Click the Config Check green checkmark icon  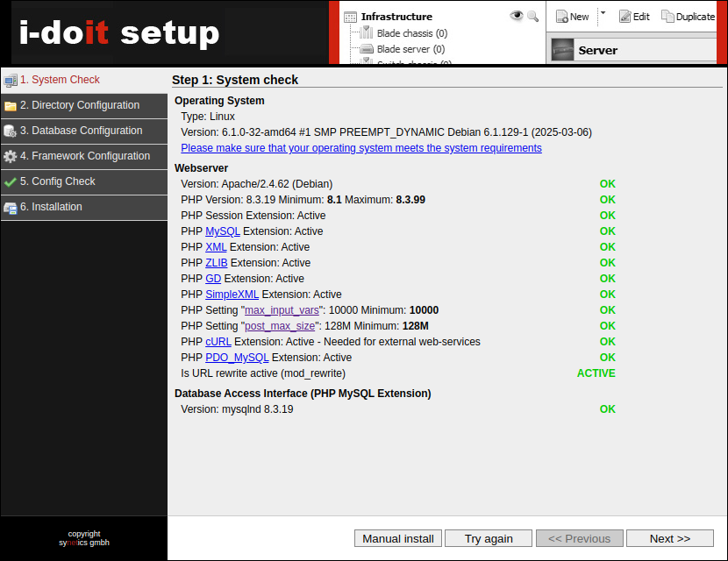tap(11, 182)
